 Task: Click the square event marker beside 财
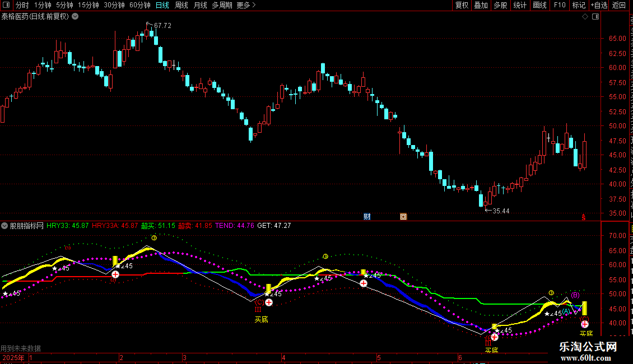point(403,217)
